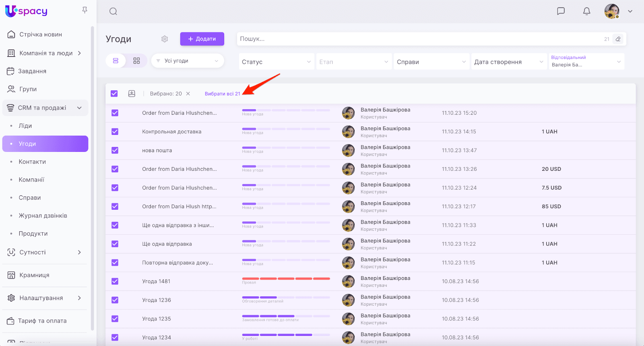Deselect the 'Угода 1481' deal checkbox
The width and height of the screenshot is (644, 346).
click(115, 281)
